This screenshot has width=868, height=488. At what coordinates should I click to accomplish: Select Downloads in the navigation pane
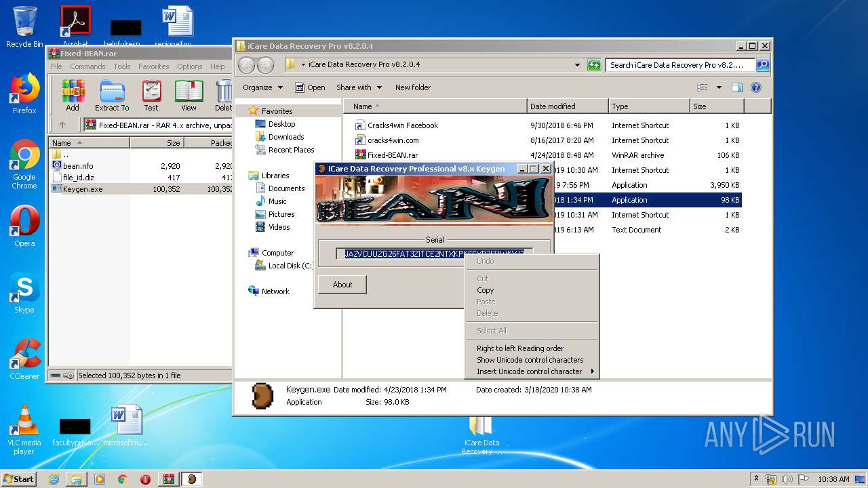coord(285,137)
